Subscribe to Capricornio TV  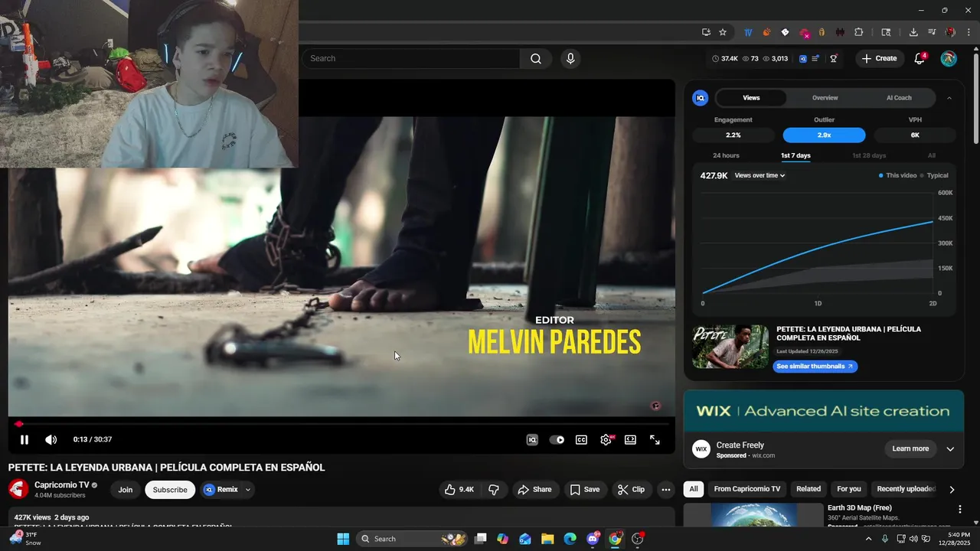[170, 490]
